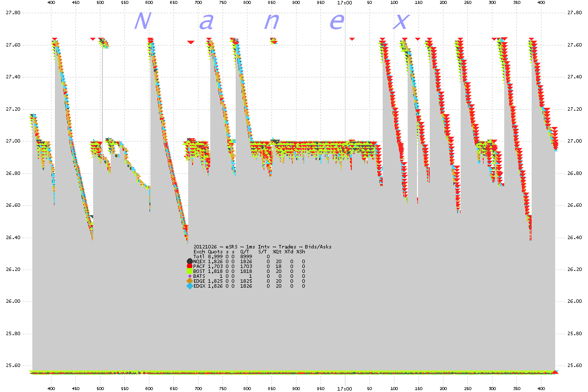
Task: Click the %Sh column header in the legend
Action: [x=301, y=251]
